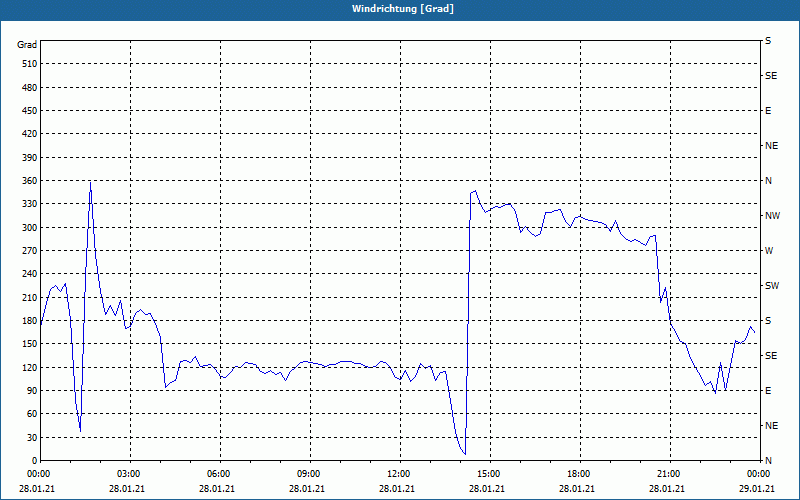Click the E compass label at the 450 gridline

(x=768, y=111)
